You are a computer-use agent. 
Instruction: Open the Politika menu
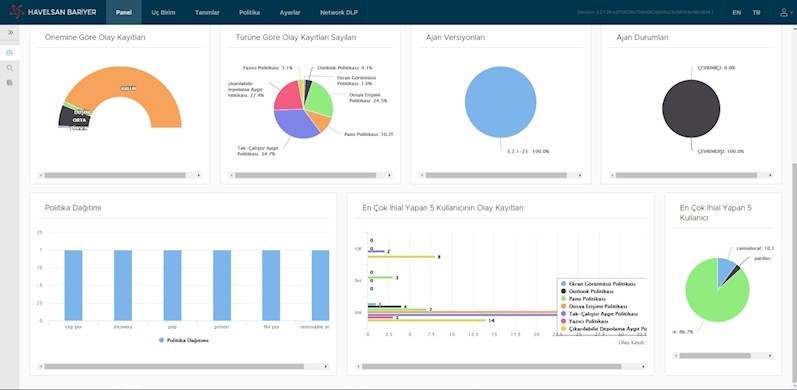[249, 12]
